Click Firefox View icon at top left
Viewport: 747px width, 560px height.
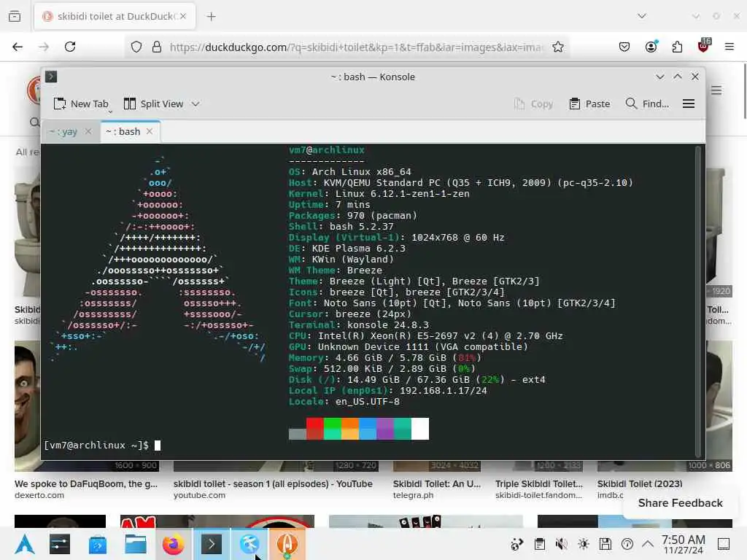coord(15,16)
